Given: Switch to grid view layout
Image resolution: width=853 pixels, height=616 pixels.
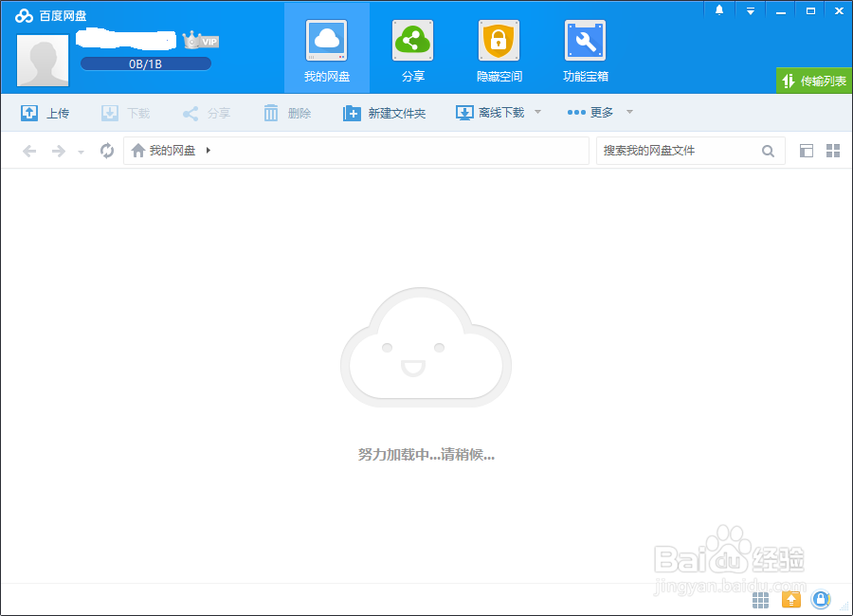Looking at the screenshot, I should [833, 150].
